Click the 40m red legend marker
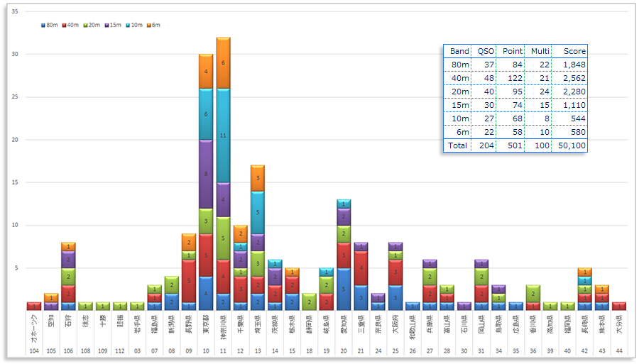Viewport: 639px width, 364px height. [x=63, y=25]
